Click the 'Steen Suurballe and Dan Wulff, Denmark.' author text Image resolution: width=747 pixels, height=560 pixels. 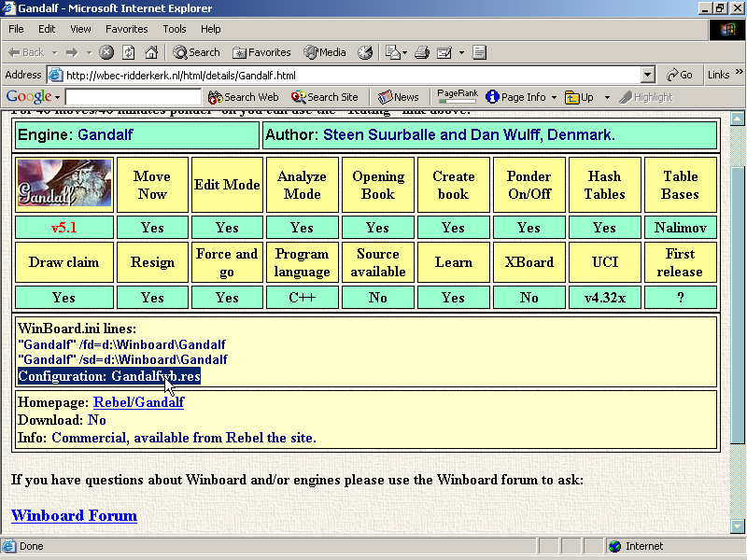pos(469,134)
